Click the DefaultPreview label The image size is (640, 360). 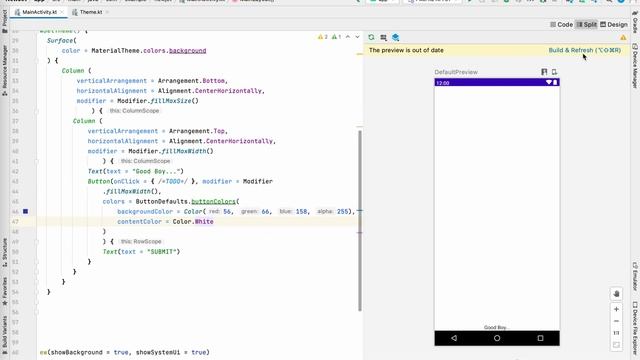coord(456,72)
